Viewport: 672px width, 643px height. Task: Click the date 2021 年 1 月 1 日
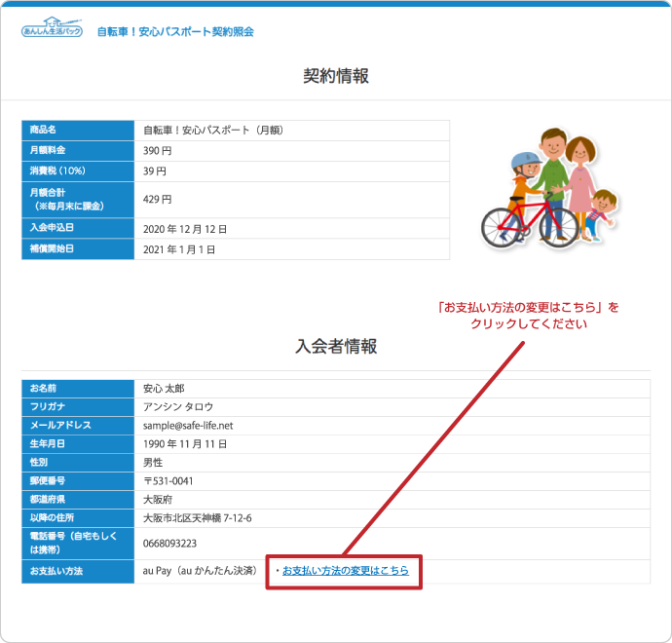point(179,250)
